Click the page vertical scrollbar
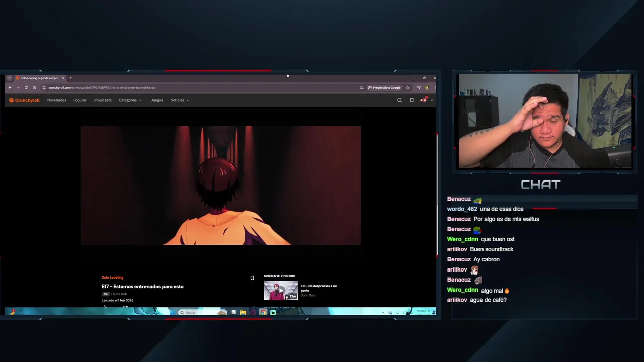This screenshot has width=644, height=362. click(x=437, y=195)
